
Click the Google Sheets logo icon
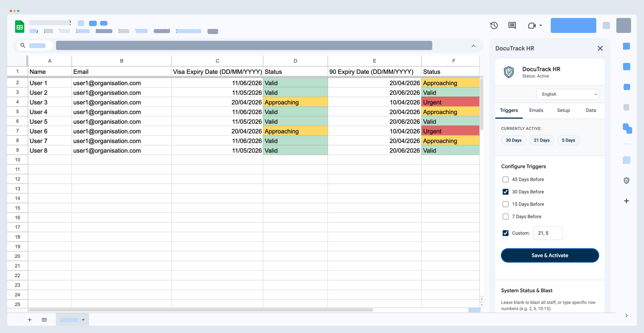point(19,27)
